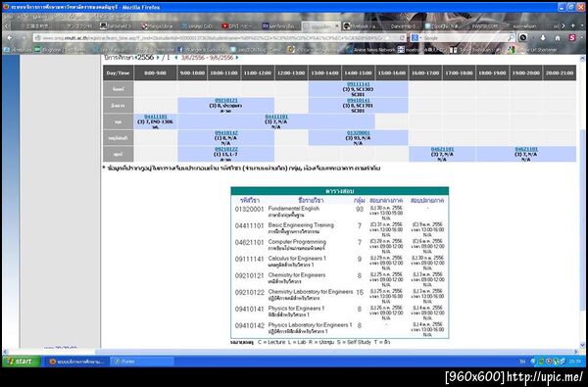Select Computer Programming in exam table
The width and height of the screenshot is (588, 387).
(297, 242)
